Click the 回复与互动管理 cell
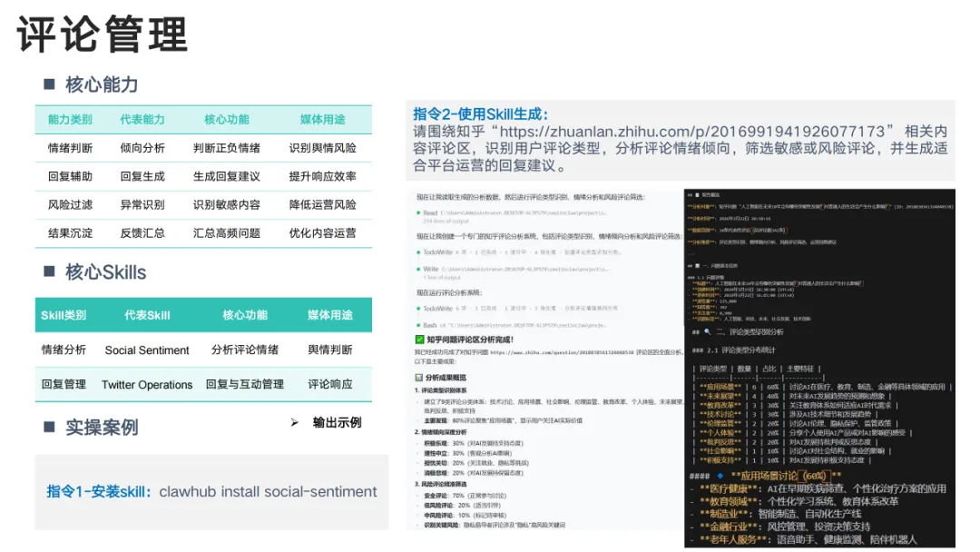Viewport: 980px width, 552px height. (245, 384)
